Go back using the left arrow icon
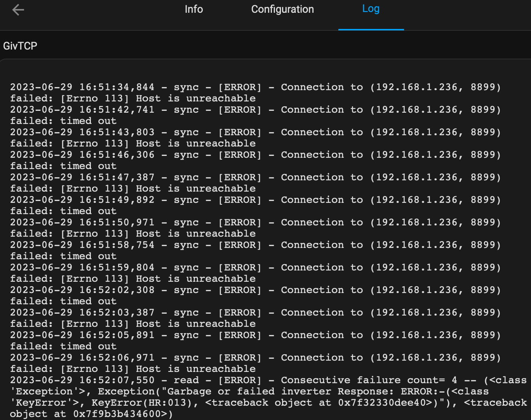This screenshot has width=531, height=420. click(x=18, y=10)
